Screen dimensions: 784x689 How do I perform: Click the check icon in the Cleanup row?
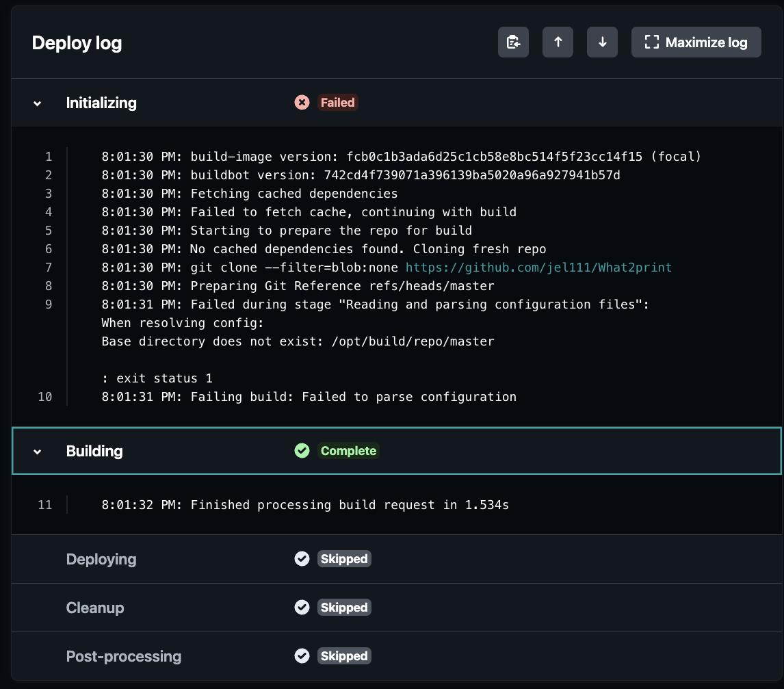[302, 608]
